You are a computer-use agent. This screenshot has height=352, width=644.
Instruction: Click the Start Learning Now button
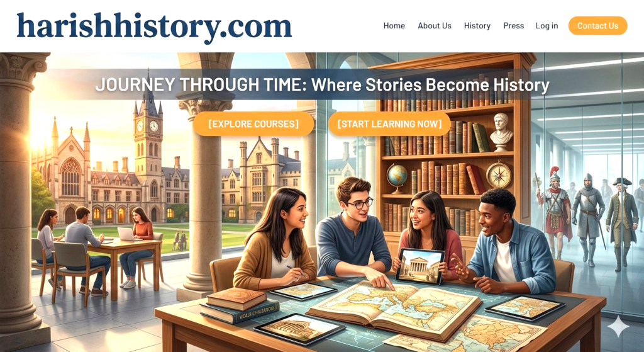(389, 124)
